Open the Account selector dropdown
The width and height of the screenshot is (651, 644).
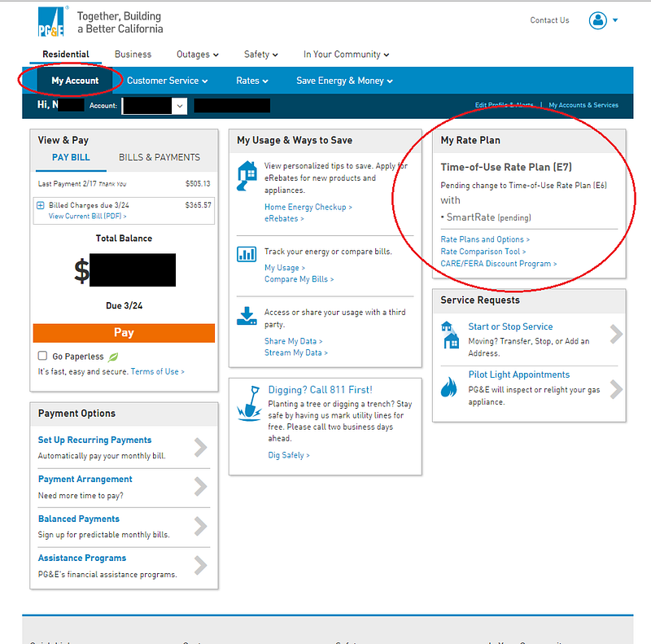[x=155, y=106]
